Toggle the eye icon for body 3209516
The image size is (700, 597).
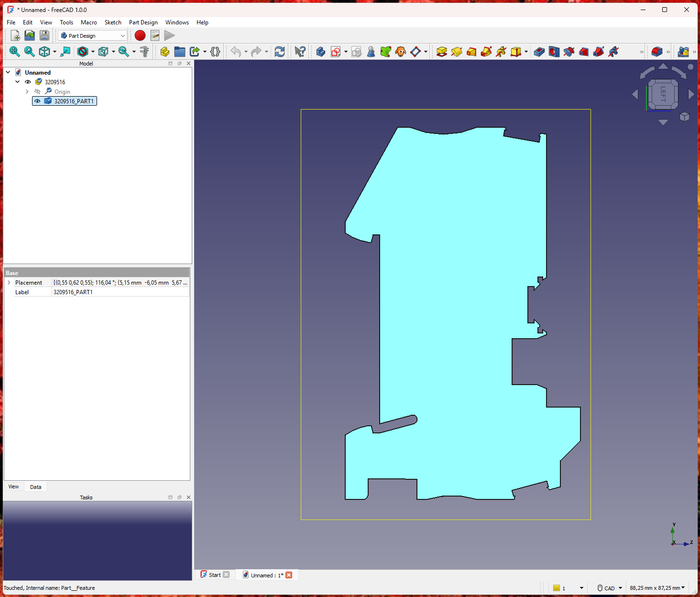(x=28, y=82)
